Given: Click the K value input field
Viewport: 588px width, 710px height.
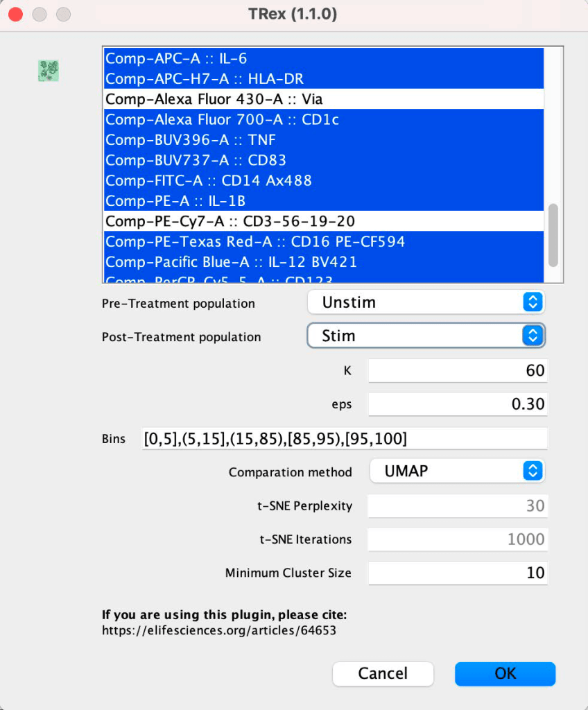Looking at the screenshot, I should [x=457, y=370].
